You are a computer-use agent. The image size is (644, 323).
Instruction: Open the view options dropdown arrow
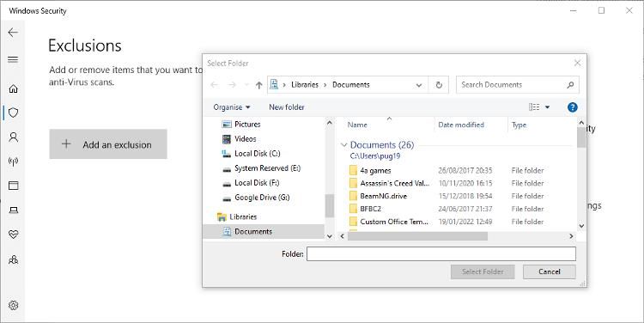tap(547, 107)
